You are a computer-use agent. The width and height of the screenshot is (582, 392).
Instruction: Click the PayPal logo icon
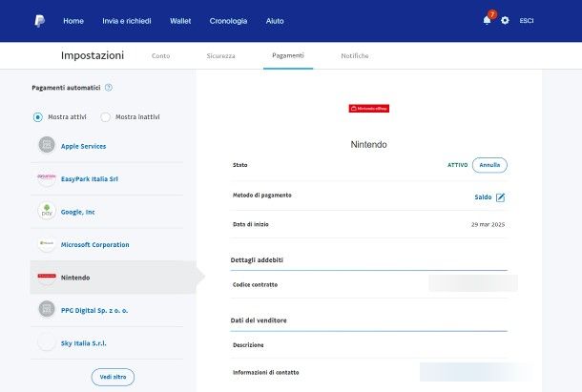point(40,21)
